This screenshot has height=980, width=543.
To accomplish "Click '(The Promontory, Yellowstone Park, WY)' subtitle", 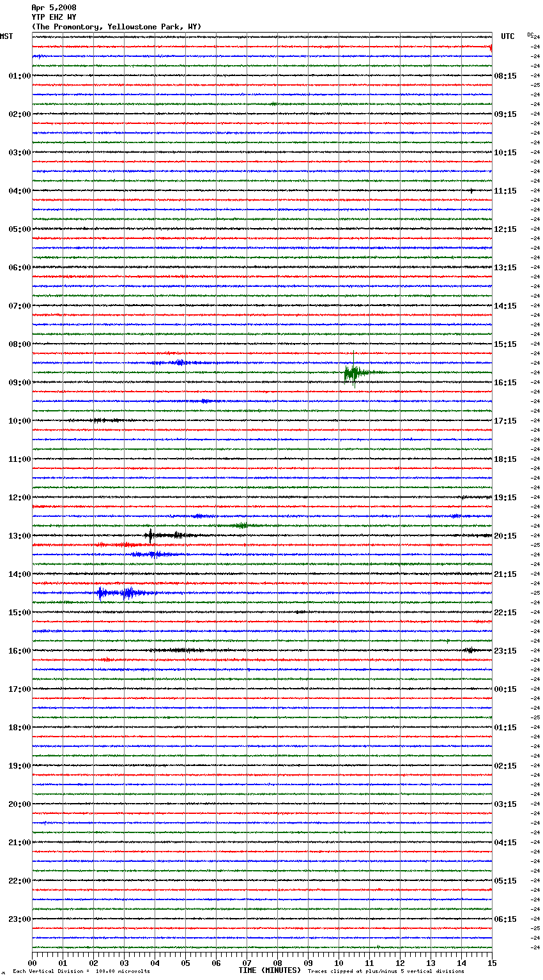I will pos(116,27).
